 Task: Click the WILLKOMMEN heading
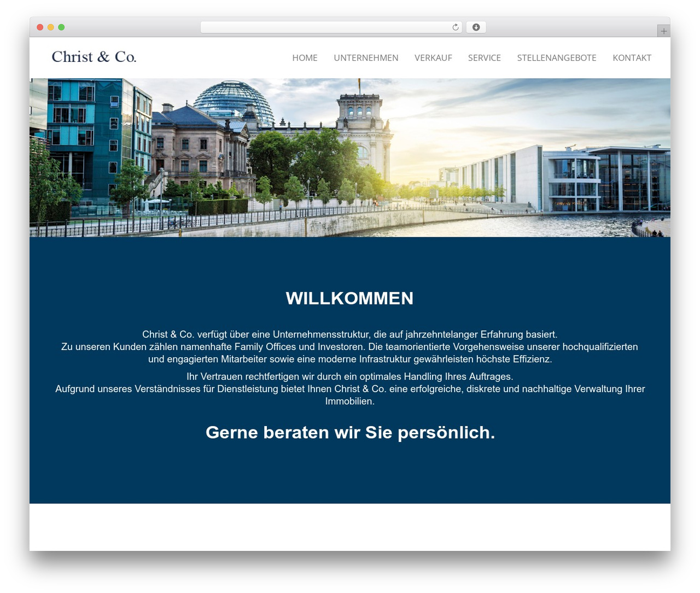349,298
